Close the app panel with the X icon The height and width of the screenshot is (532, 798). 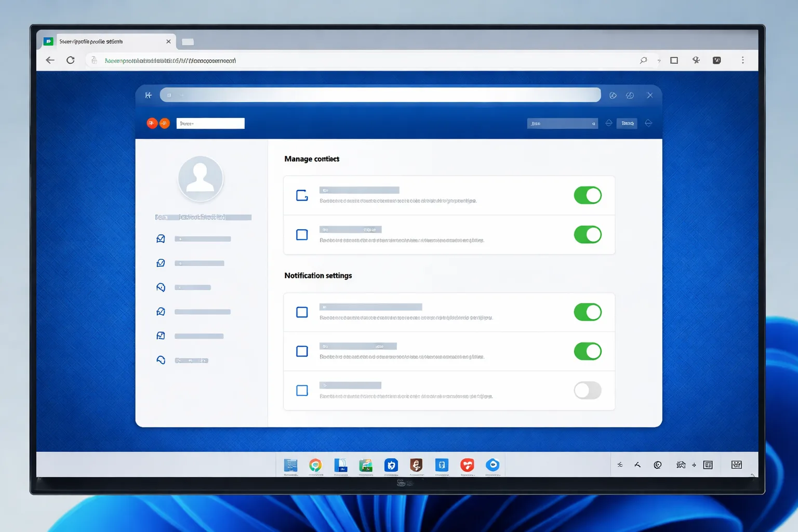(649, 95)
